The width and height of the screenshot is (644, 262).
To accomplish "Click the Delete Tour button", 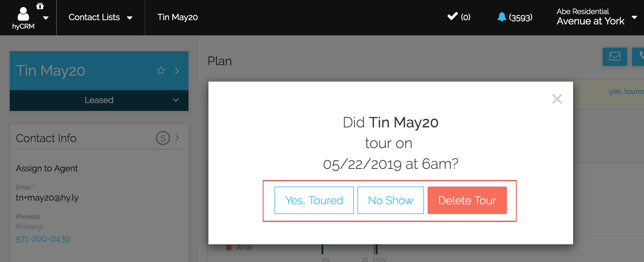I will [467, 200].
